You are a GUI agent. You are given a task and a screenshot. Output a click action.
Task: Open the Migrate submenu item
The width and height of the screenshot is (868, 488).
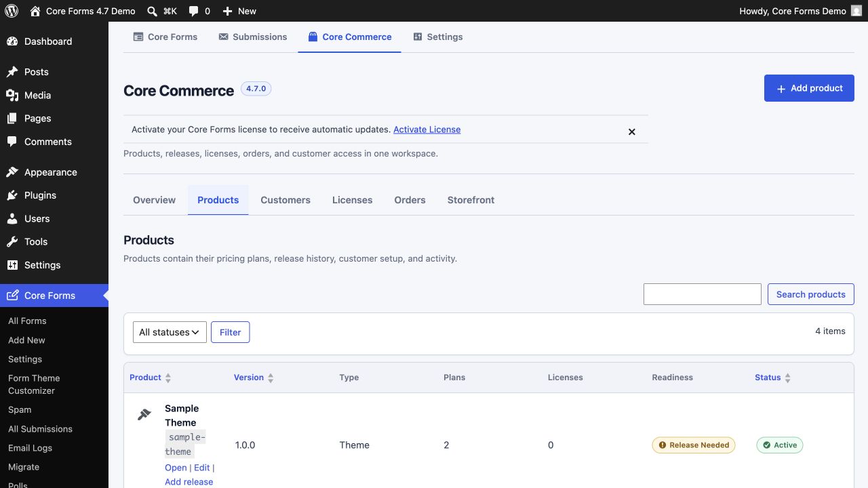point(24,467)
